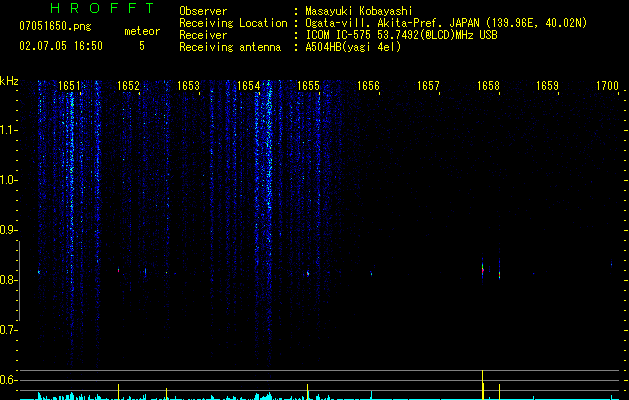This screenshot has height=400, width=629.
Task: Click the 0.8 kHz frequency label
Action: coord(8,280)
